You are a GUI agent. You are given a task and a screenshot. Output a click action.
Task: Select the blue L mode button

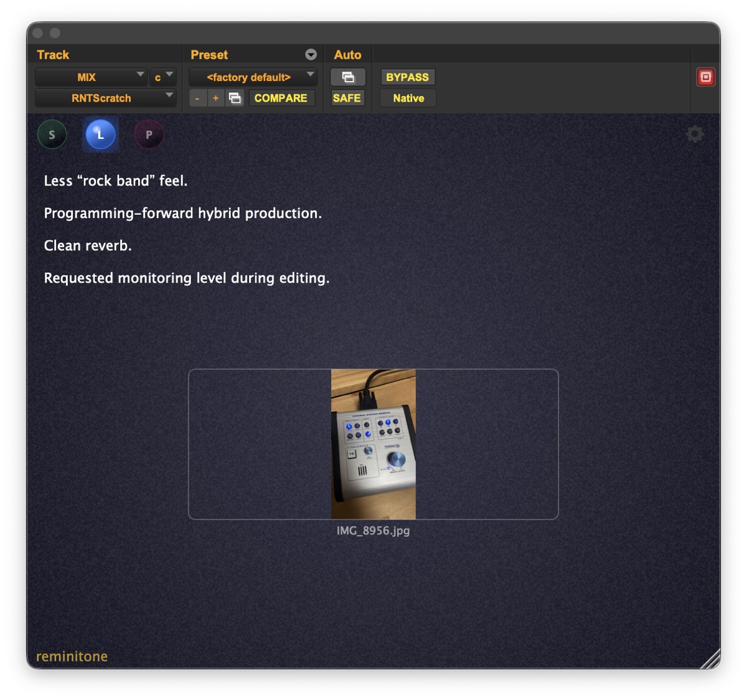tap(100, 135)
